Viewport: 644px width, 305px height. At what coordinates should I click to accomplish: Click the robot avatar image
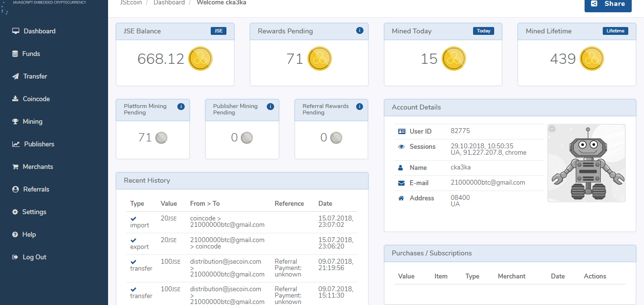pos(587,163)
